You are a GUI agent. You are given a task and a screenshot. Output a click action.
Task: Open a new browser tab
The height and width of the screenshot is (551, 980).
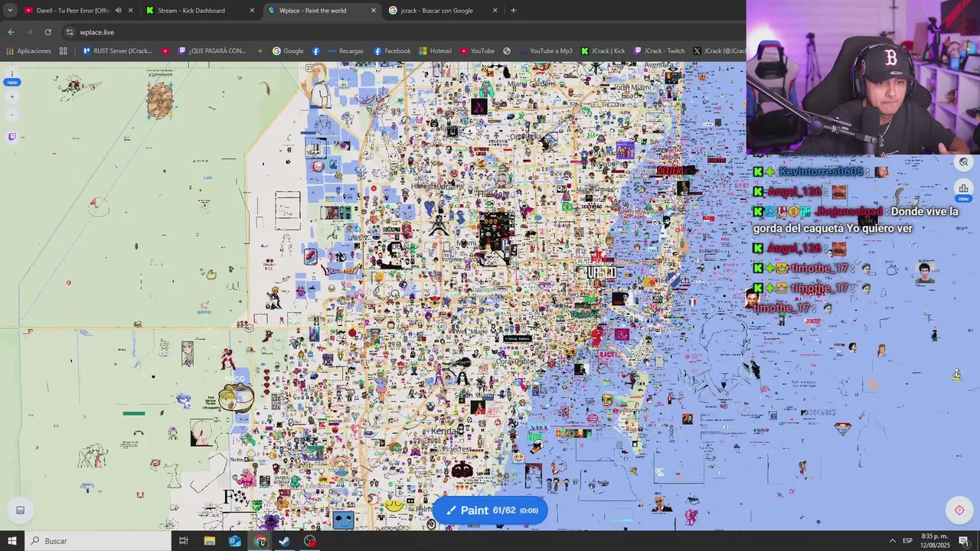[513, 11]
